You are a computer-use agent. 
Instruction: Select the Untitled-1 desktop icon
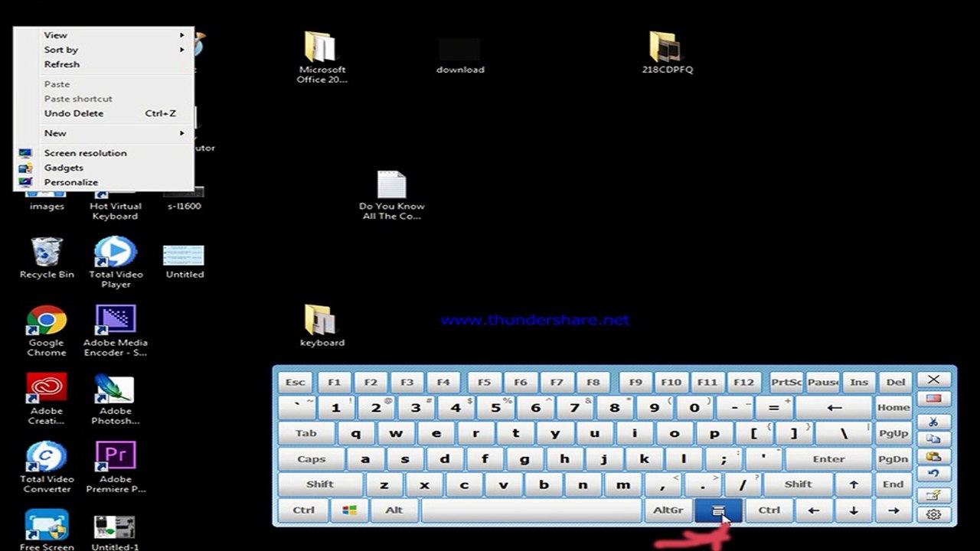click(x=115, y=533)
